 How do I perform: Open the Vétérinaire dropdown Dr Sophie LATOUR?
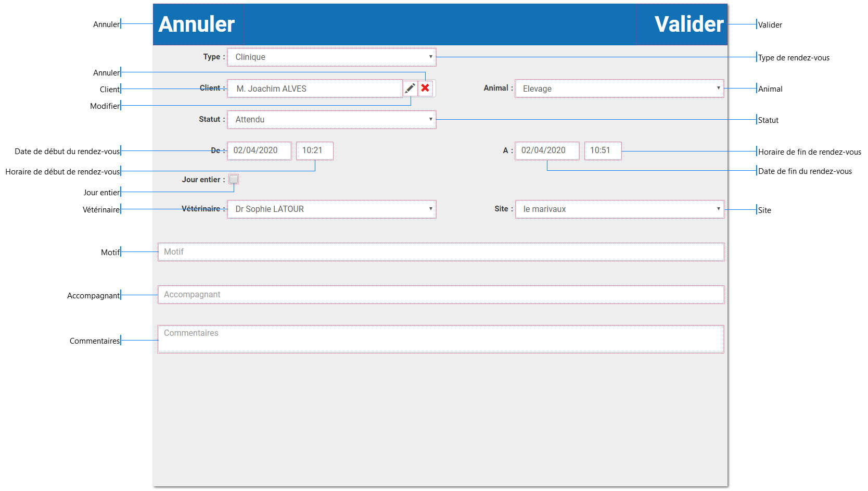tap(331, 209)
